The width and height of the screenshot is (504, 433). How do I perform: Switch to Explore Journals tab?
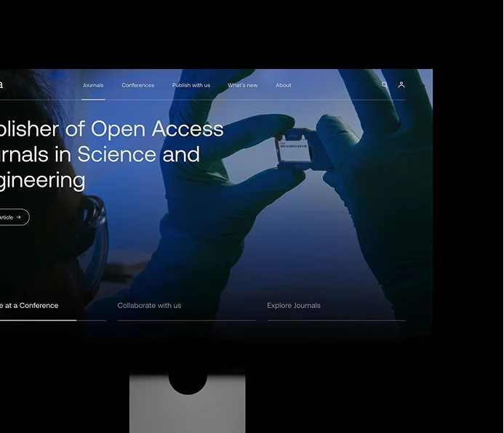tap(293, 306)
